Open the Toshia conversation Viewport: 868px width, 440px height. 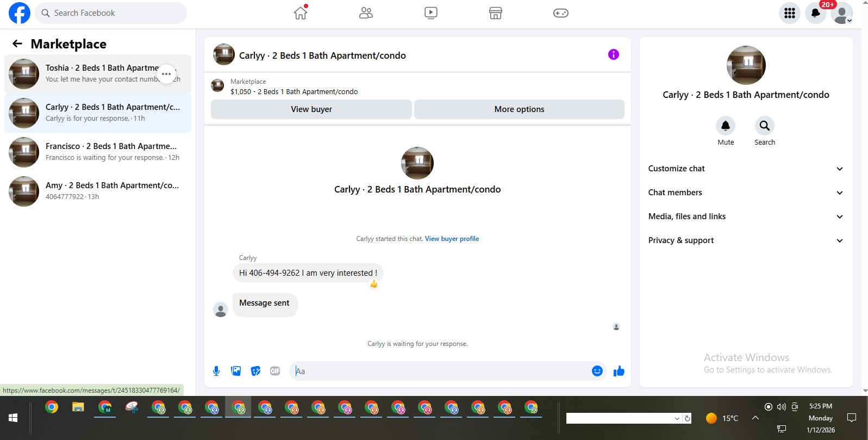98,74
